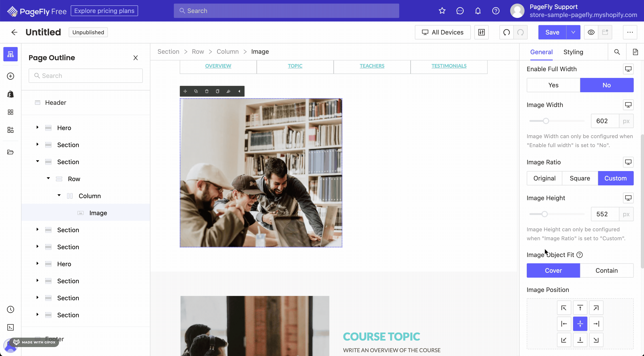644x356 pixels.
Task: Search settings with magnifier icon in inspector
Action: 617,52
